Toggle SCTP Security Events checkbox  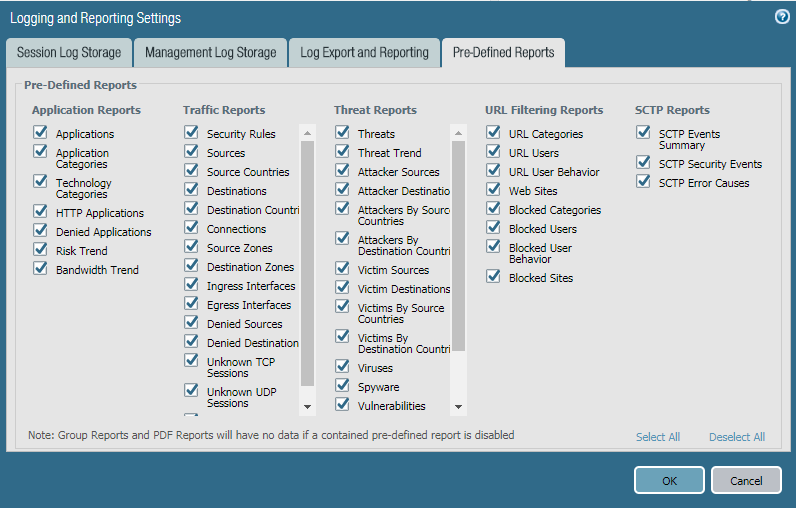pyautogui.click(x=643, y=163)
